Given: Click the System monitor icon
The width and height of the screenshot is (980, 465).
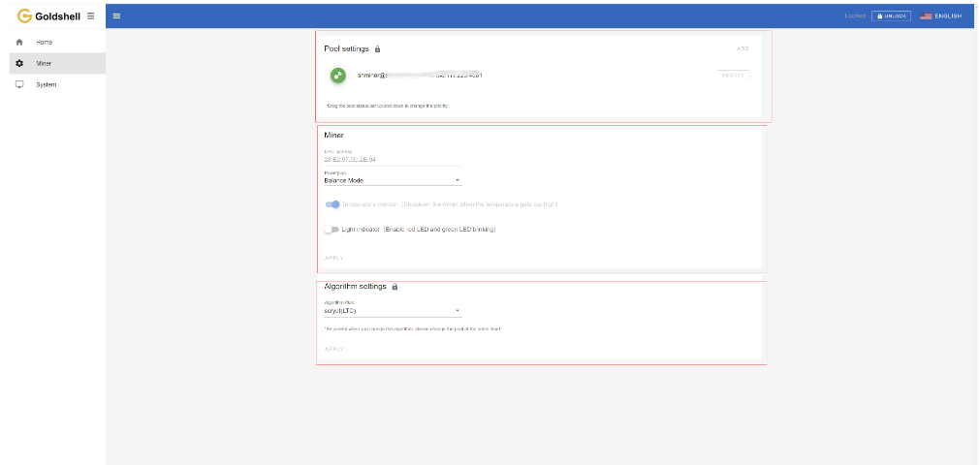Looking at the screenshot, I should coord(19,85).
